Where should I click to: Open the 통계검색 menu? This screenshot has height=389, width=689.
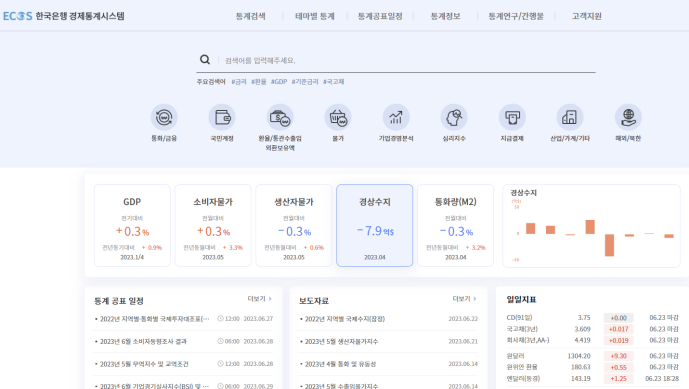(250, 16)
